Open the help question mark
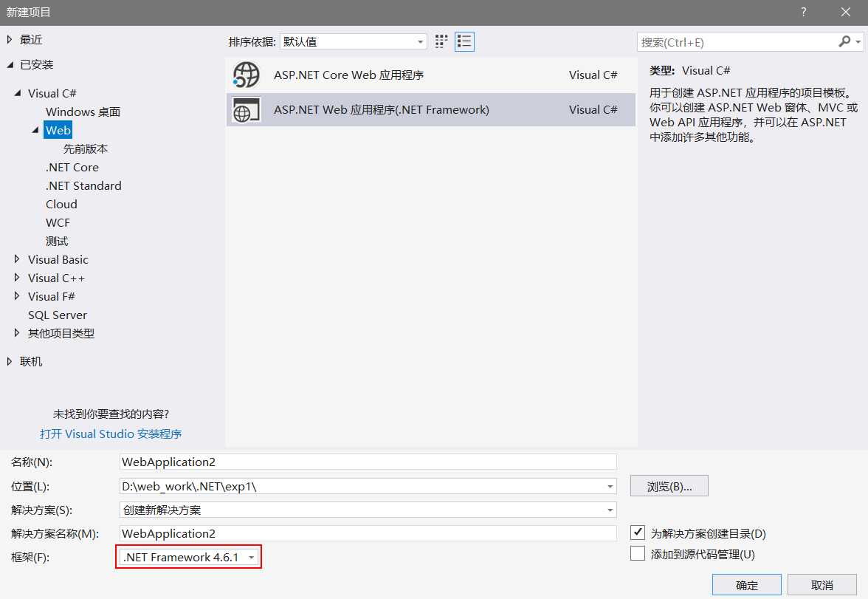Image resolution: width=868 pixels, height=599 pixels. point(803,13)
